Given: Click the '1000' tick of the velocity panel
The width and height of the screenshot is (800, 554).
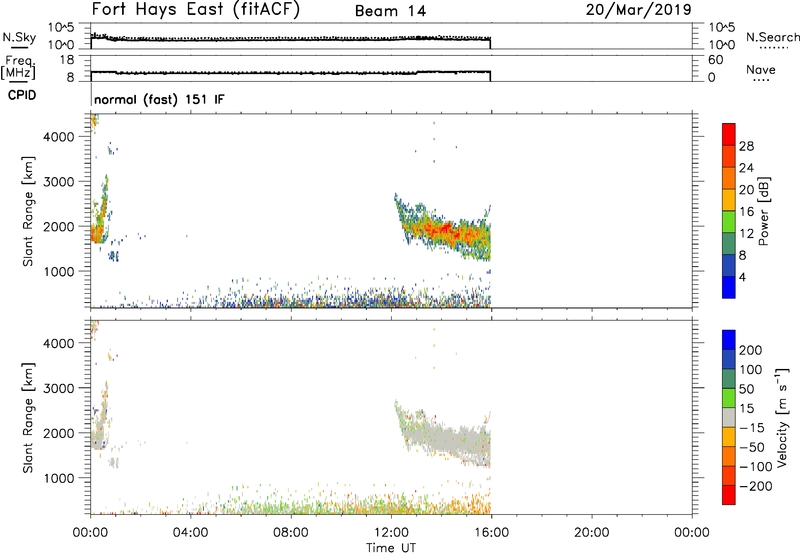Looking at the screenshot, I should (58, 478).
